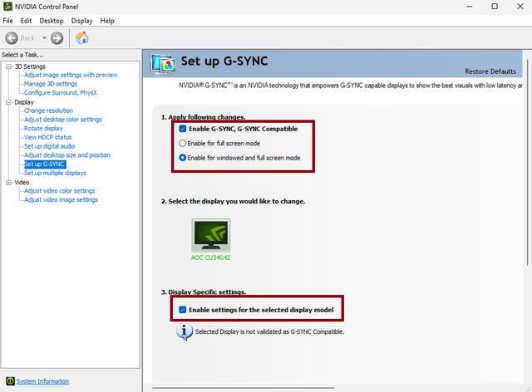Collapse the 3D Settings tree node
The width and height of the screenshot is (532, 392).
point(8,66)
